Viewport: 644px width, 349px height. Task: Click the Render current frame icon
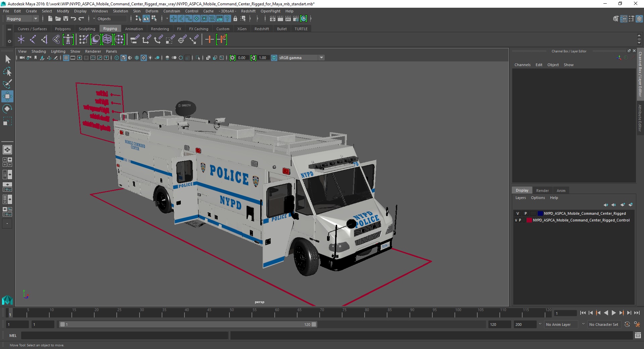click(280, 19)
